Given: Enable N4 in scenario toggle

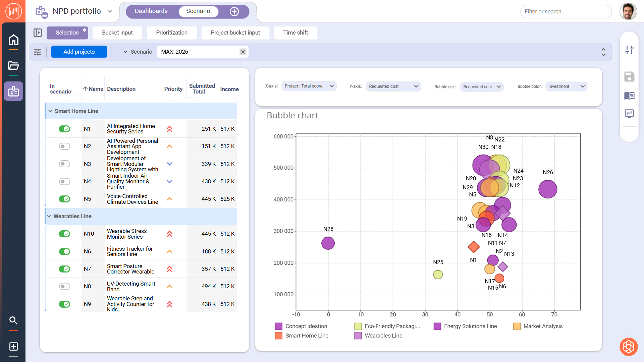Looking at the screenshot, I should click(x=64, y=181).
